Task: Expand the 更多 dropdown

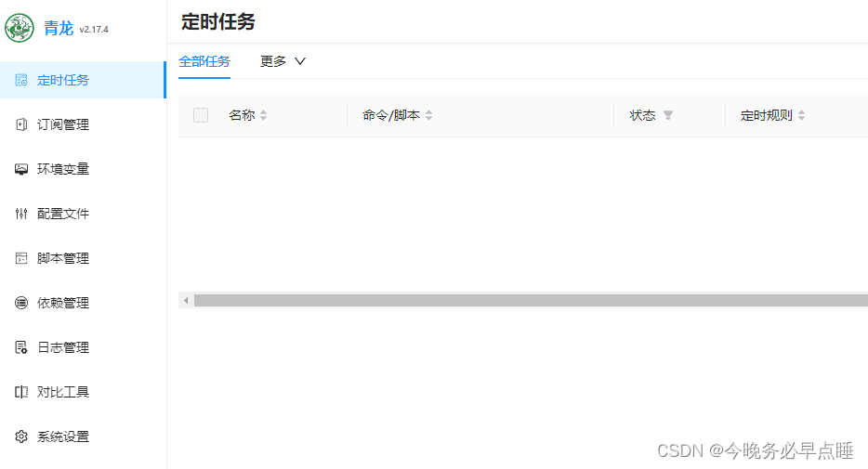Action: coord(283,61)
